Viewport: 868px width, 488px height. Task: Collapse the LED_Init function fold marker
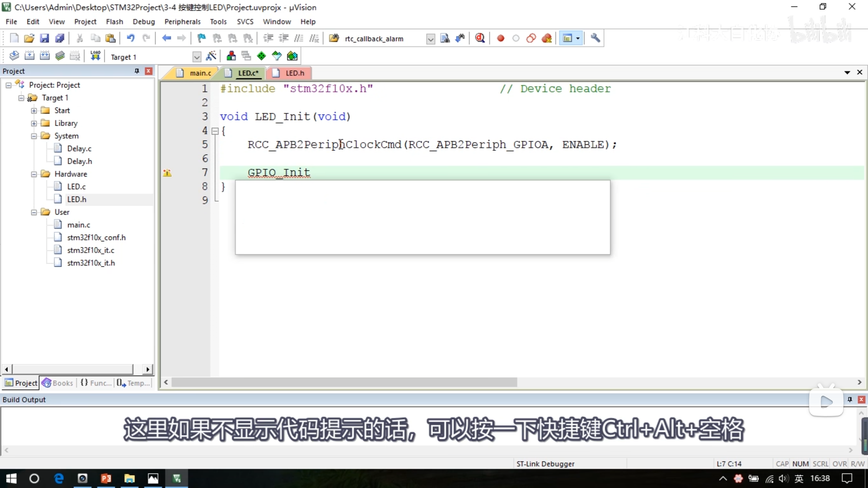pyautogui.click(x=215, y=131)
